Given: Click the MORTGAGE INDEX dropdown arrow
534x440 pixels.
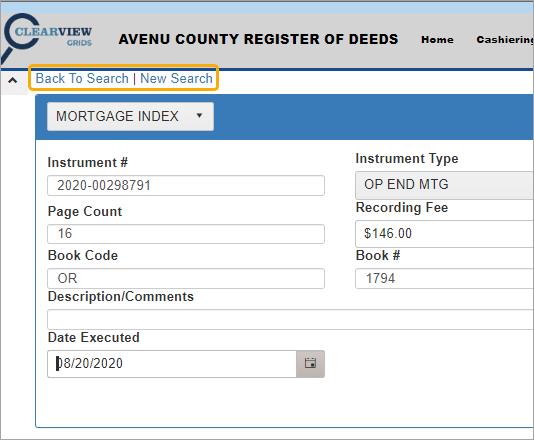Looking at the screenshot, I should coord(200,116).
